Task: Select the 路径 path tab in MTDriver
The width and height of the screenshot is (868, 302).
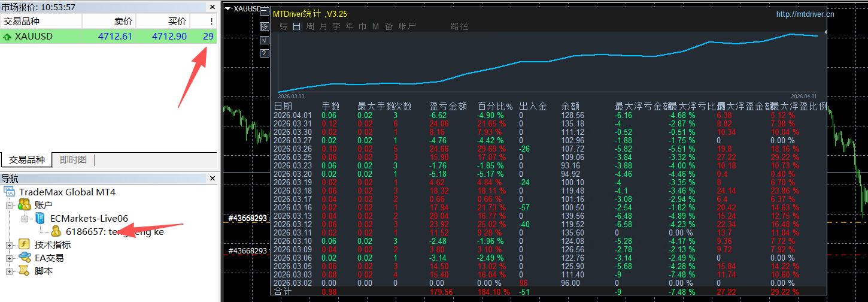Action: tap(460, 26)
